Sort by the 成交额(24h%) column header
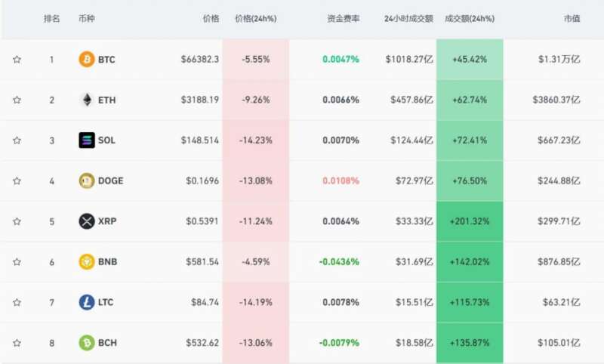Image resolution: width=604 pixels, height=364 pixels. (x=469, y=18)
